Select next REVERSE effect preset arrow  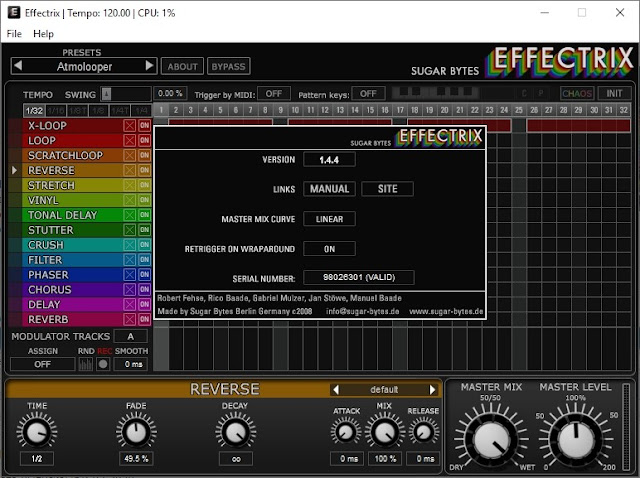click(433, 389)
